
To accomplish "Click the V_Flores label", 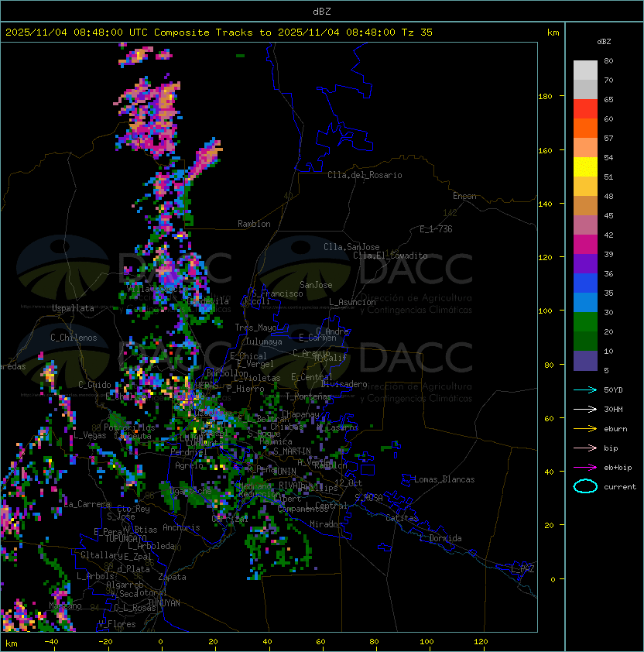I will tap(117, 624).
